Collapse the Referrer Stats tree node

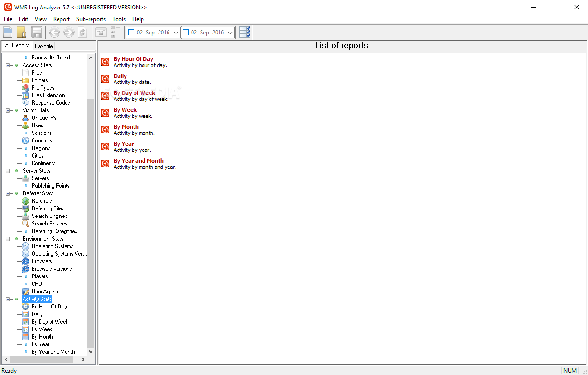[x=8, y=193]
